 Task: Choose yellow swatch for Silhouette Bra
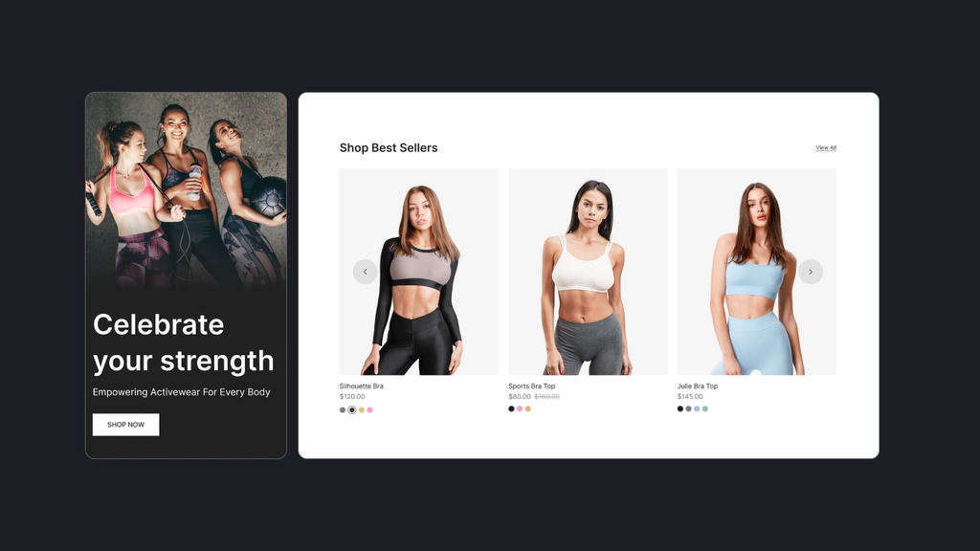coord(361,410)
